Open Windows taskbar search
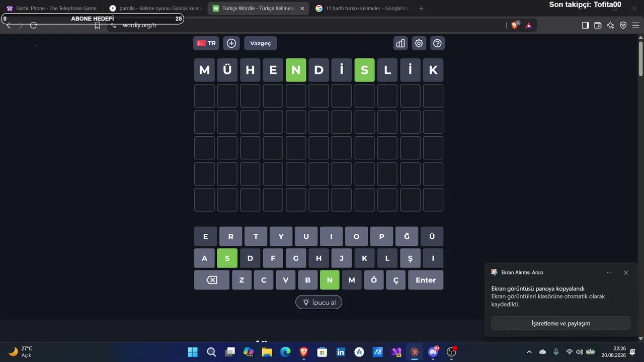The height and width of the screenshot is (362, 644). click(211, 352)
